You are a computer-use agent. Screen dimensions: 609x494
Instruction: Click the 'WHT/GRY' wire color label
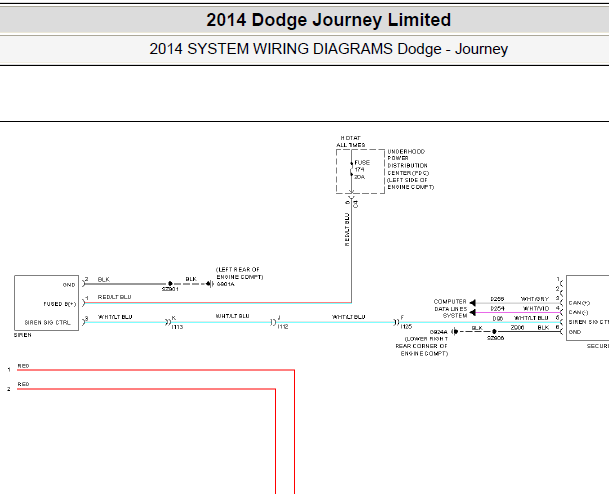point(535,299)
